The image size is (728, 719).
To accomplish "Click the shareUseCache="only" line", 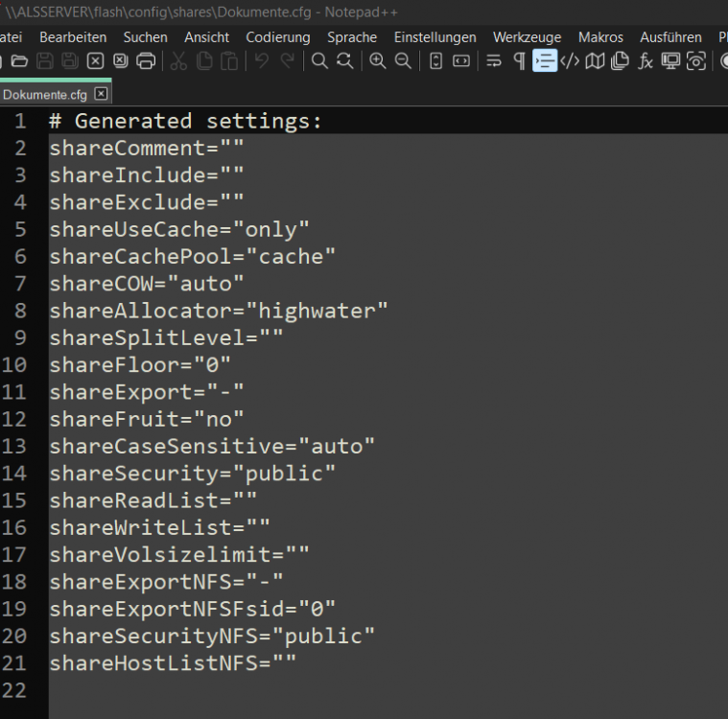I will tap(178, 229).
